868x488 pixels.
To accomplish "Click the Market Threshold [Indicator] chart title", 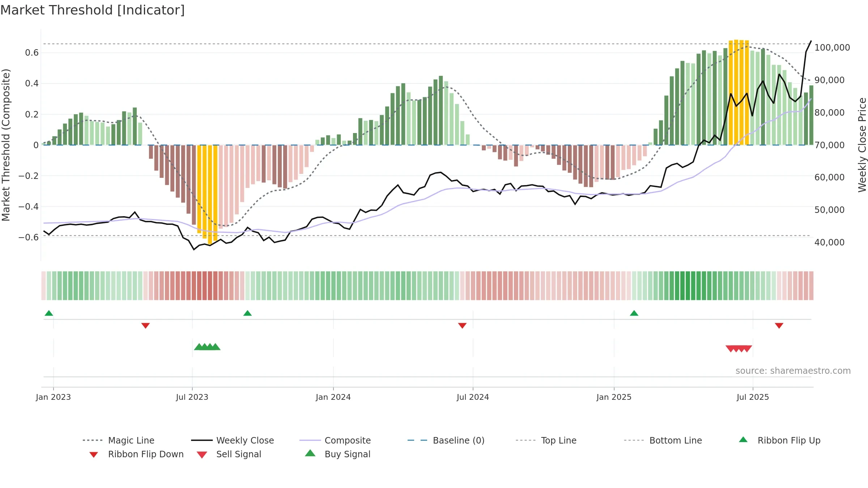I will point(93,10).
